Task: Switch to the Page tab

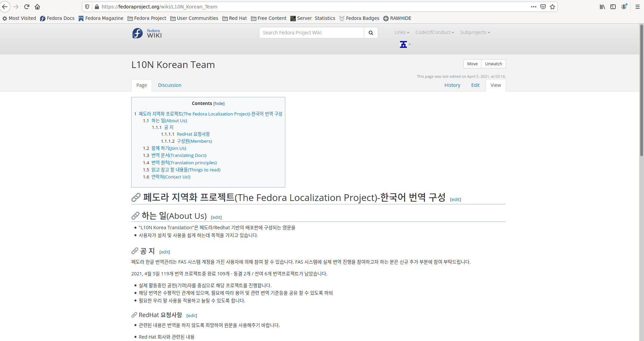Action: [142, 85]
